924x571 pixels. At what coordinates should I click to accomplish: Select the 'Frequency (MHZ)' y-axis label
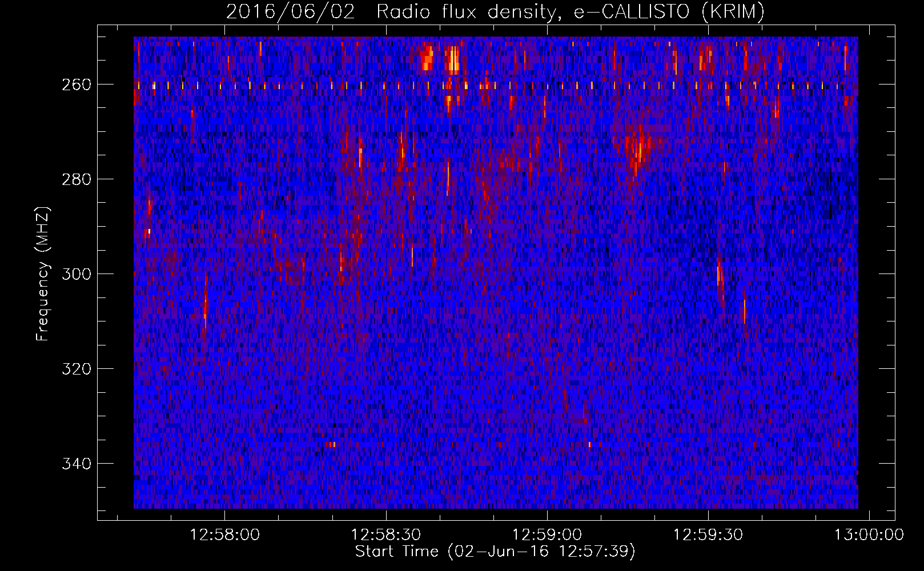[43, 274]
